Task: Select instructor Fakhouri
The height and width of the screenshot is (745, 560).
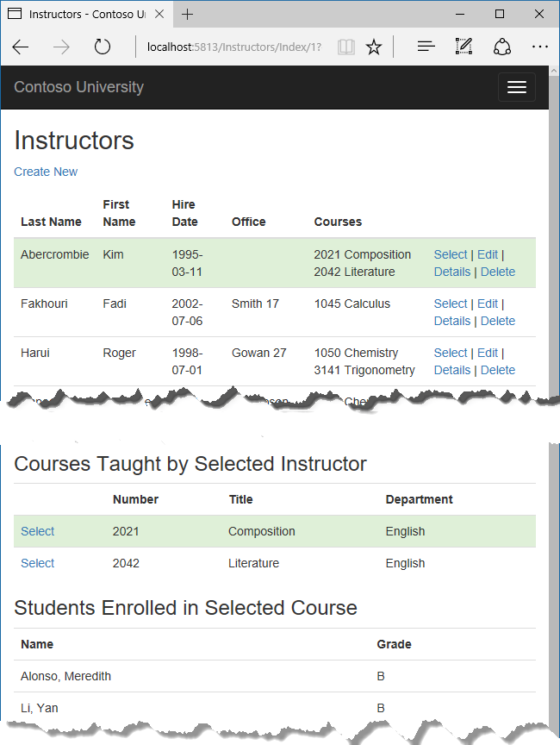Action: (451, 304)
